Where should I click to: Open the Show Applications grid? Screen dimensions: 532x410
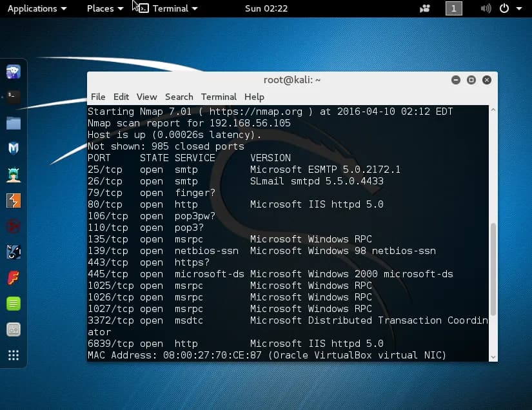tap(14, 354)
